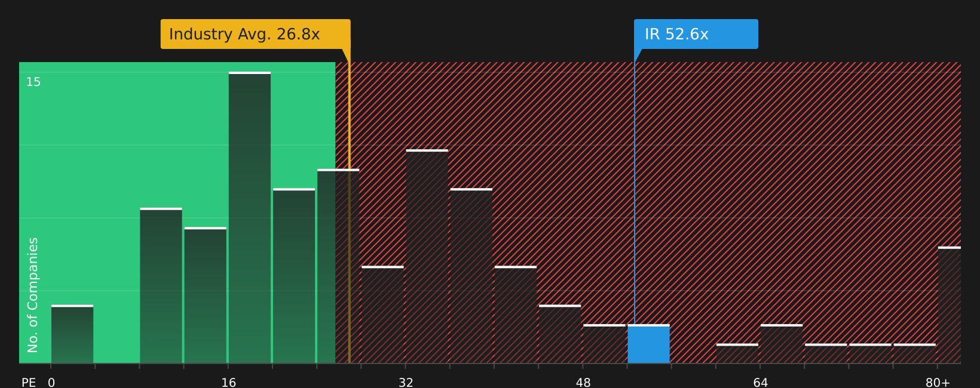Screen dimensions: 980x388
Task: Click the Industry Avg. 26.8x label
Action: [x=255, y=34]
